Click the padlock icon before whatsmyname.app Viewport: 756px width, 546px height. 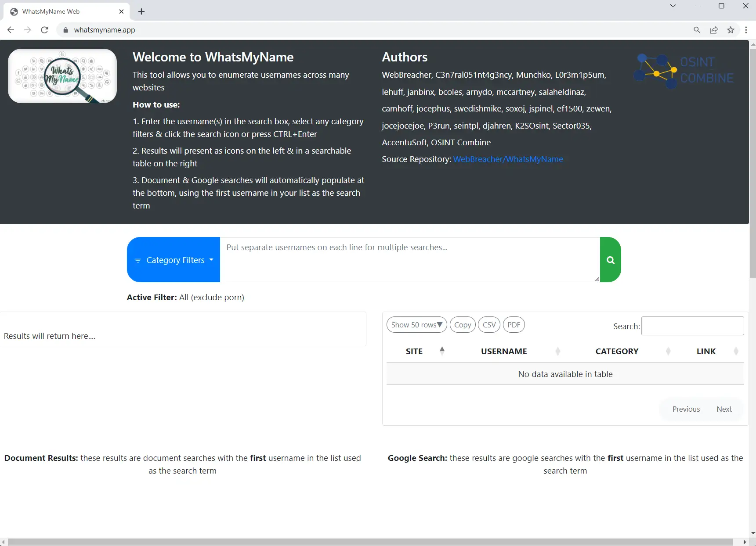click(x=65, y=30)
